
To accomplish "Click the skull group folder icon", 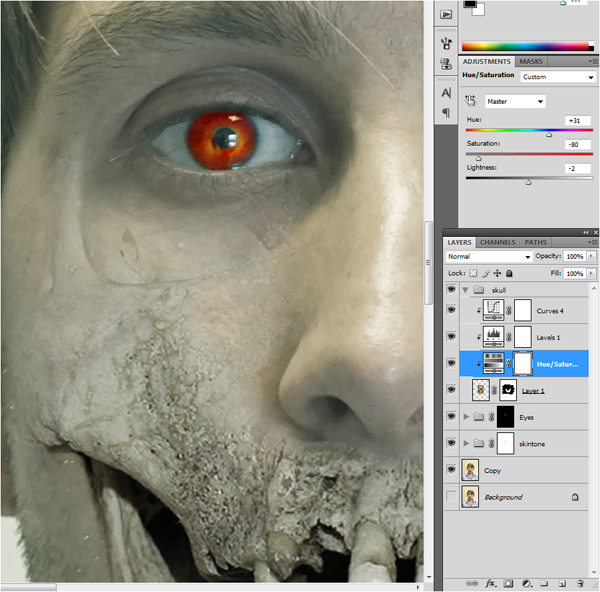I will coord(479,290).
